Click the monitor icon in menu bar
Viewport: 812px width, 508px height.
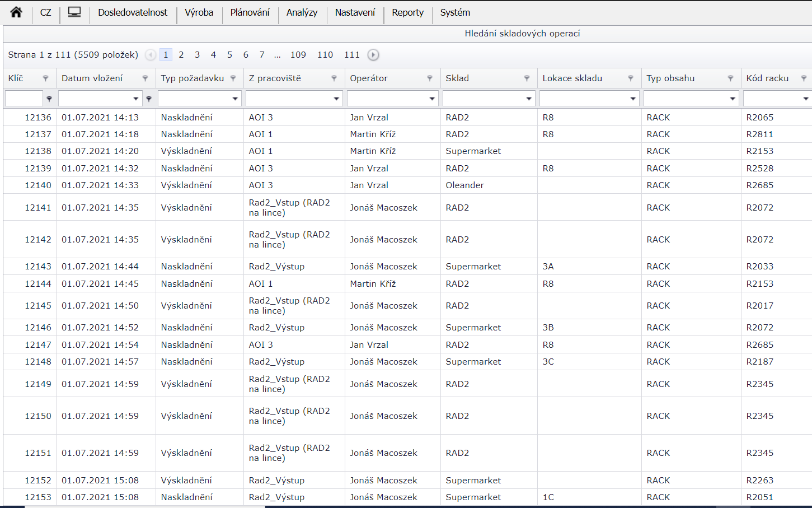coord(74,12)
